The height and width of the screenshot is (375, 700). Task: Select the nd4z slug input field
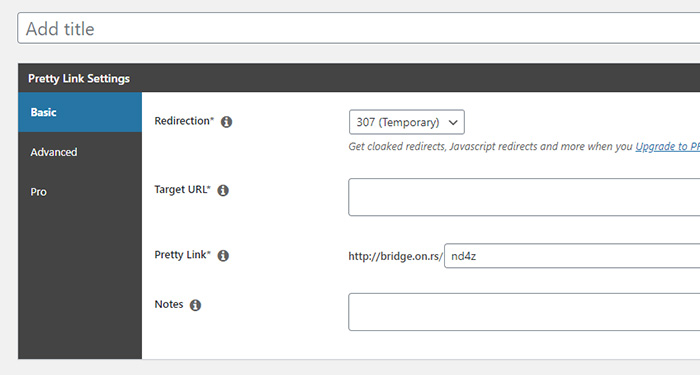tap(572, 256)
